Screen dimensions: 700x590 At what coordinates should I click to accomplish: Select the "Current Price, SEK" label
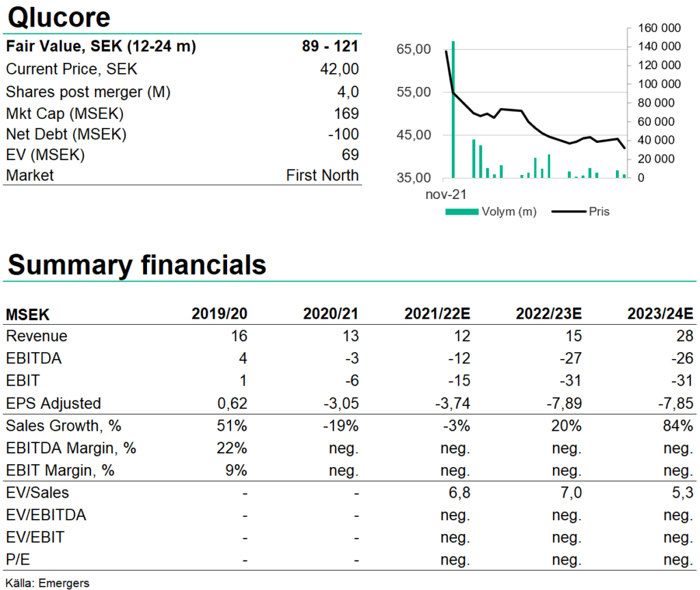[71, 69]
